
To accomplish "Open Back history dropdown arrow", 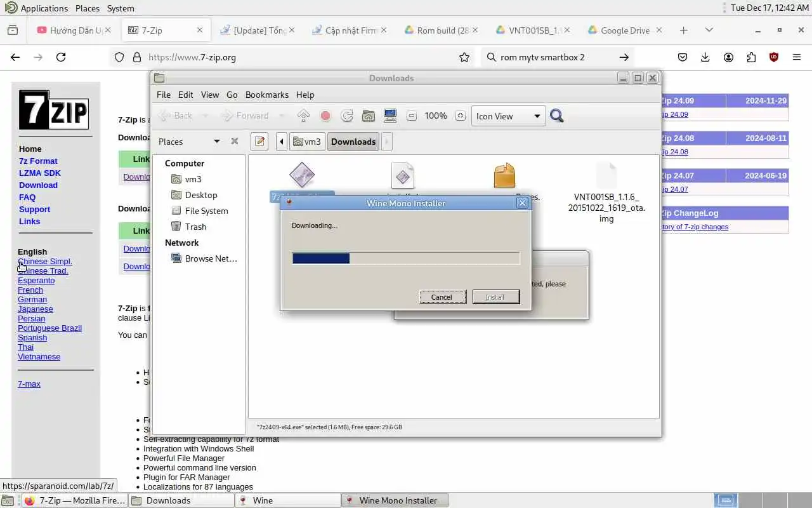I will 205,116.
